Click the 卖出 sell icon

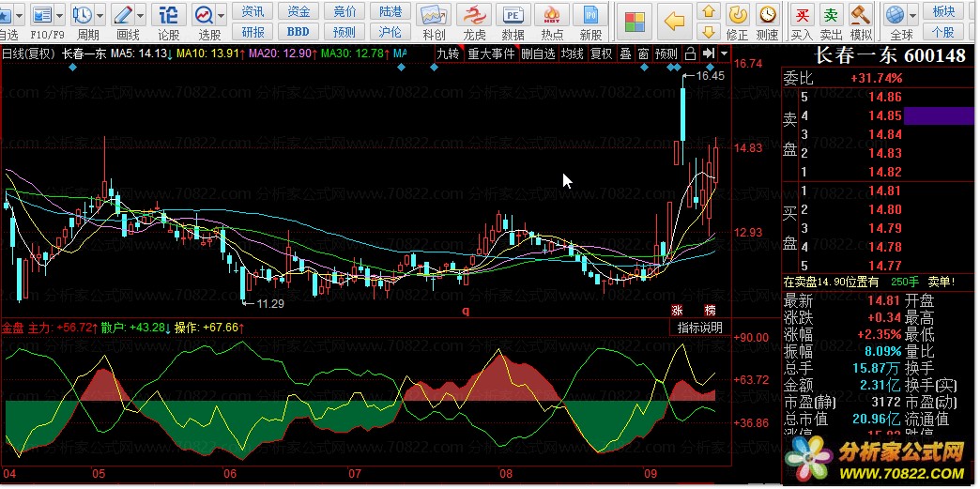[x=831, y=14]
